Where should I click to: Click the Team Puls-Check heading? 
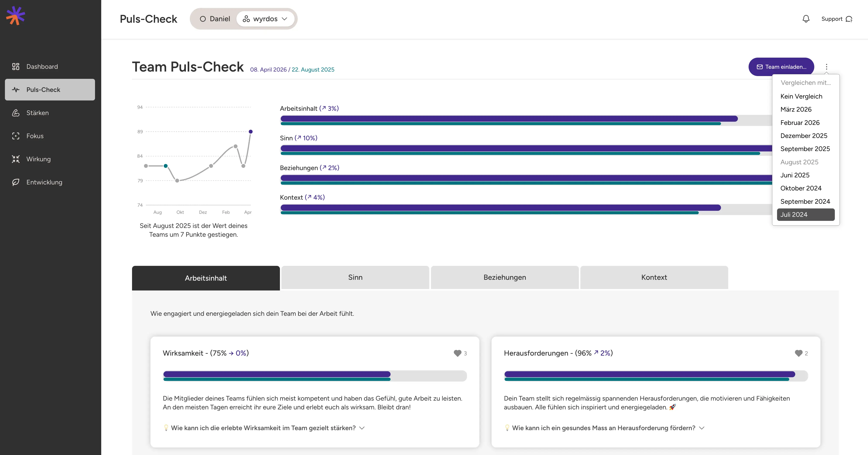188,67
